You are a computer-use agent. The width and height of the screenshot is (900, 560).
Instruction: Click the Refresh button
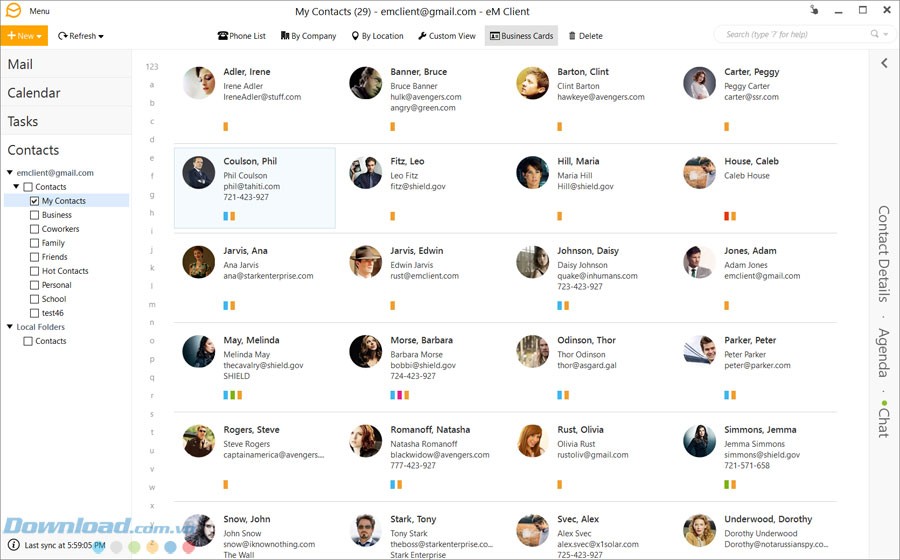[80, 36]
